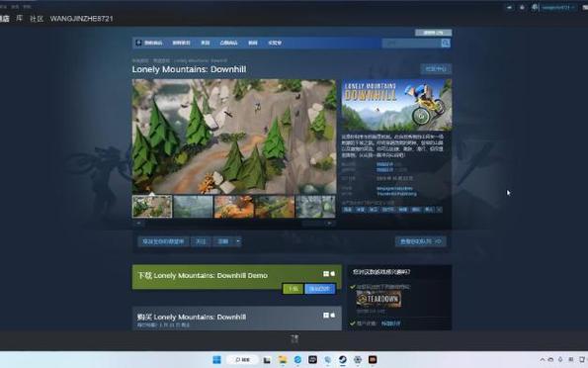Viewport: 588px width, 368px height.
Task: Open File Explorer from the taskbar
Action: (x=283, y=360)
